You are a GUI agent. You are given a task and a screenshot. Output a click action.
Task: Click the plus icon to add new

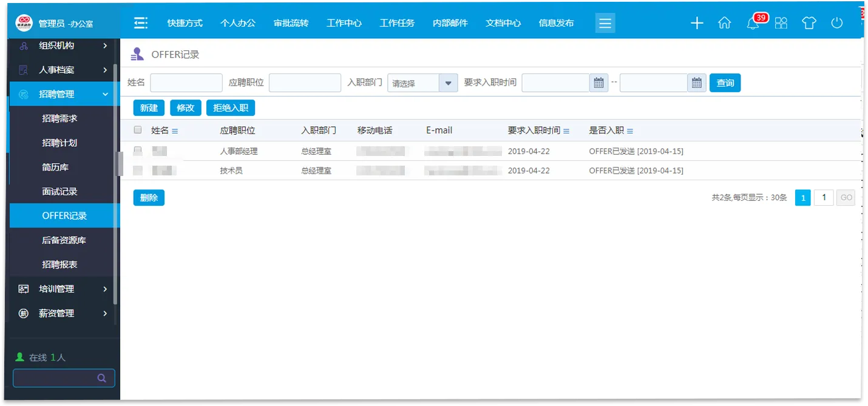[x=696, y=22]
